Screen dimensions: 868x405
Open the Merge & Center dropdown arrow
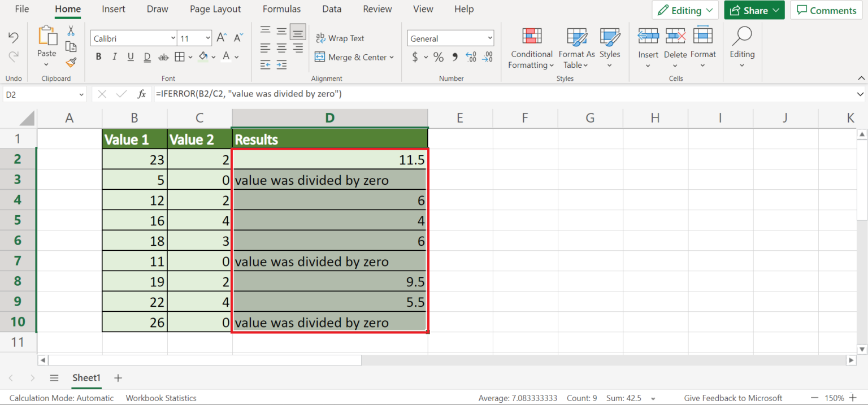tap(392, 57)
